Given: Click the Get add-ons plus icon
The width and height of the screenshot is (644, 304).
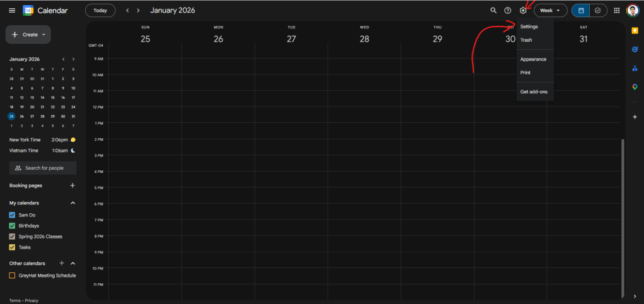Looking at the screenshot, I should click(635, 117).
